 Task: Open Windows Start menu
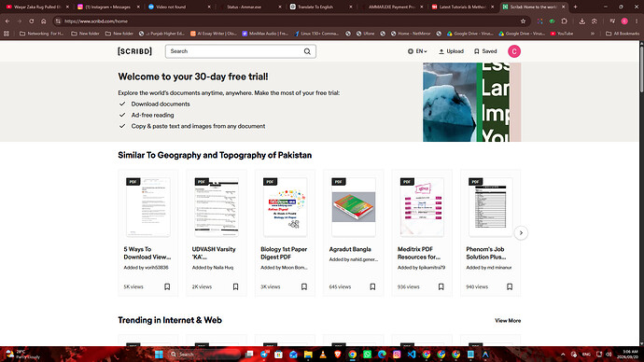tap(159, 355)
